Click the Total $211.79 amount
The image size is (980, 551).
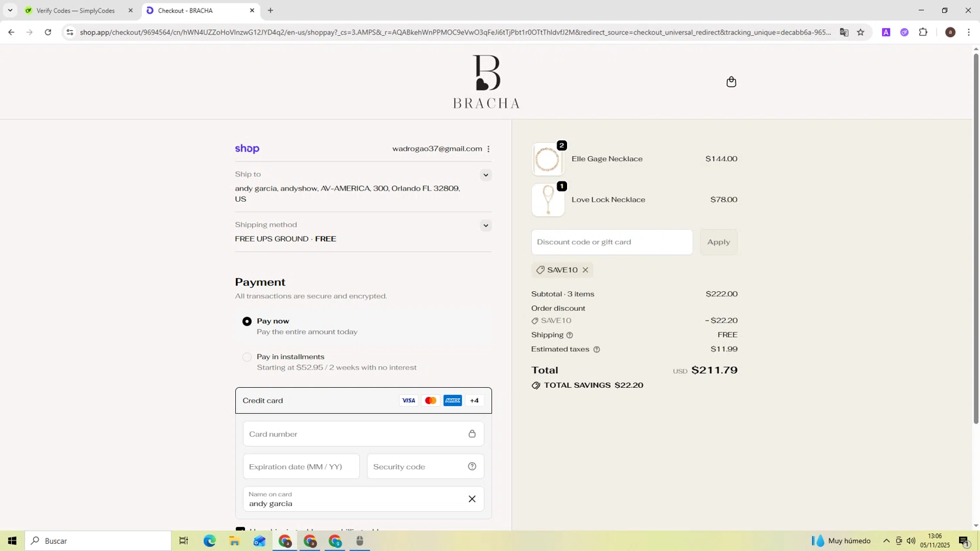coord(714,370)
